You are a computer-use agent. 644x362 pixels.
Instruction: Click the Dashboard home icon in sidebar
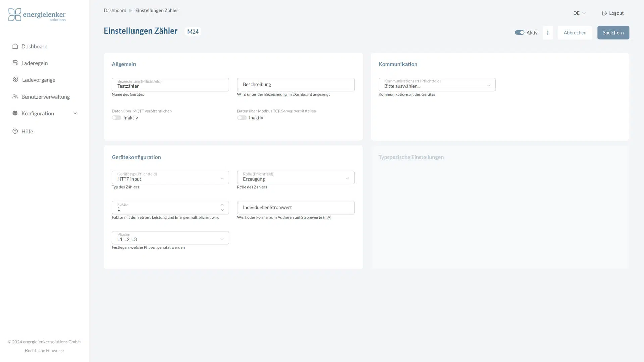point(15,46)
